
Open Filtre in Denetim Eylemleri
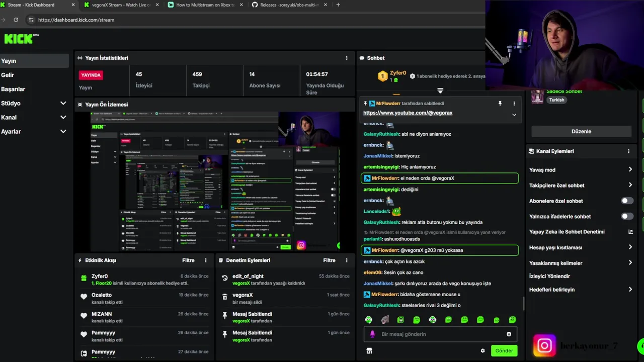329,260
